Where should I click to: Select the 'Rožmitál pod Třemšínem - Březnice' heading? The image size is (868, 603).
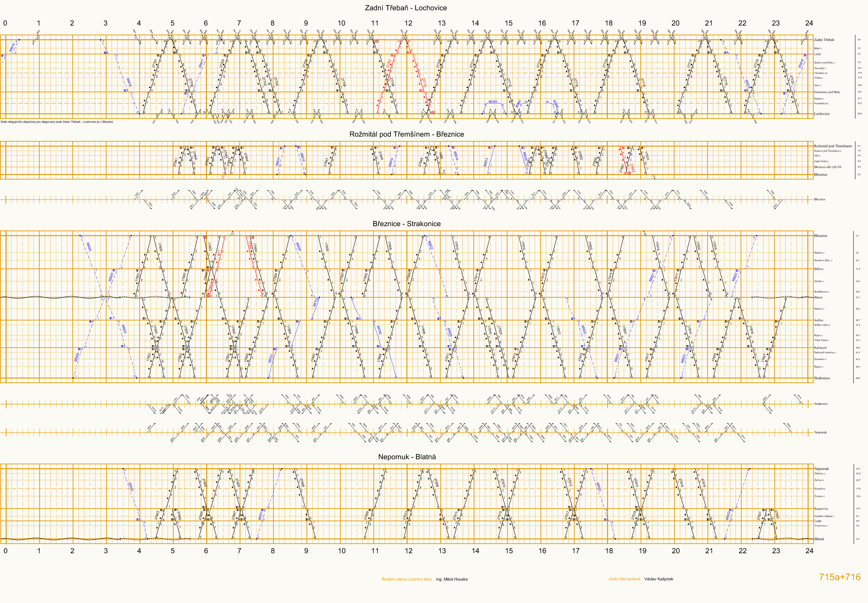[406, 134]
